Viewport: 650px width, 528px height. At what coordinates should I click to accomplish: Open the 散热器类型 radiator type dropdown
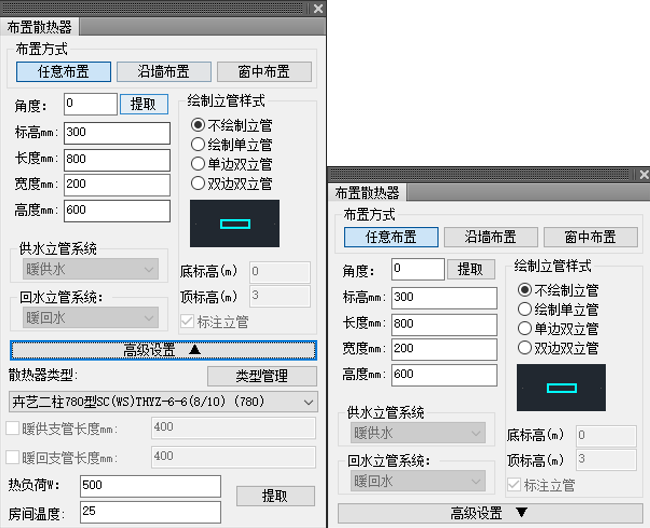tap(163, 402)
